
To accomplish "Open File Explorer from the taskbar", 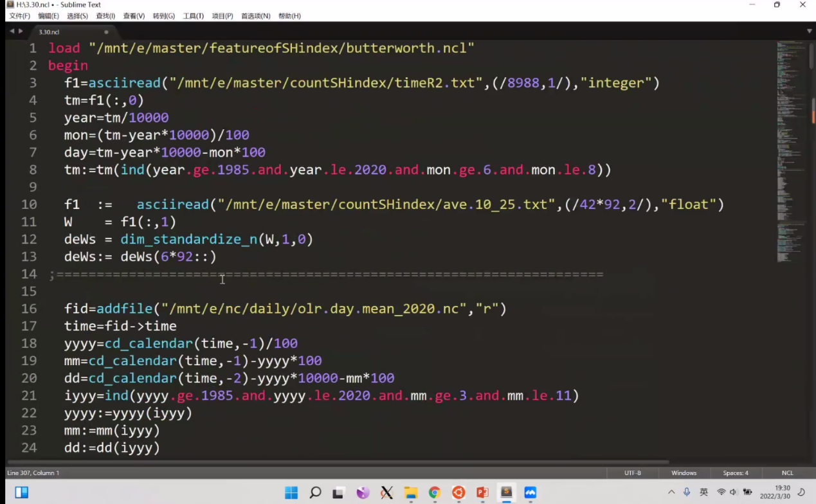I will 411,492.
